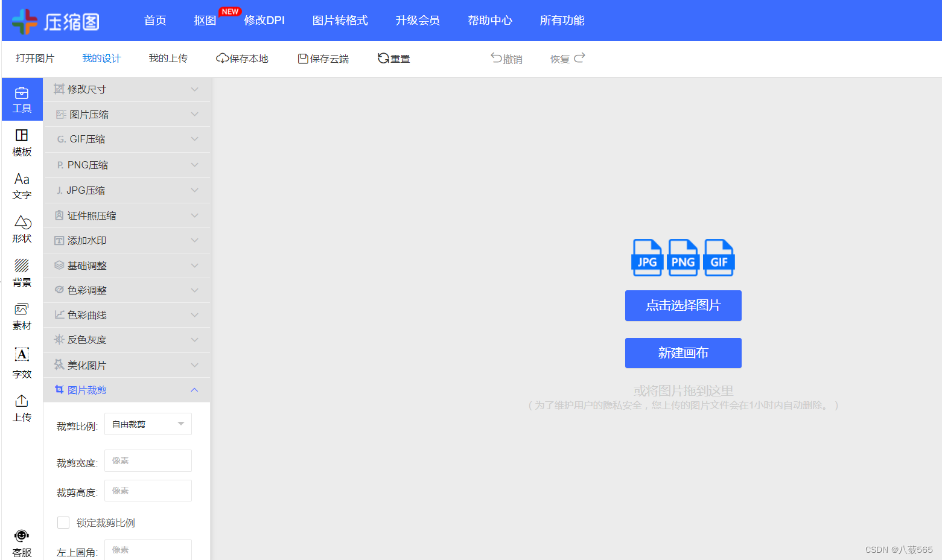Click the 压缩图 logo
Image resolution: width=942 pixels, height=560 pixels.
tap(56, 21)
